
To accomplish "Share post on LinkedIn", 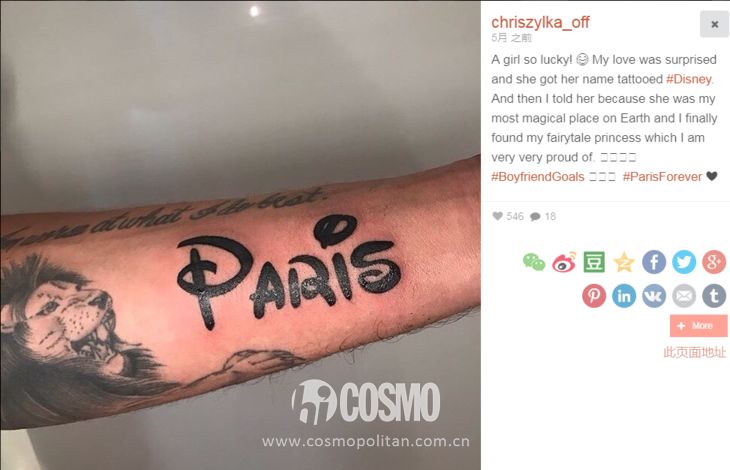I will point(624,295).
